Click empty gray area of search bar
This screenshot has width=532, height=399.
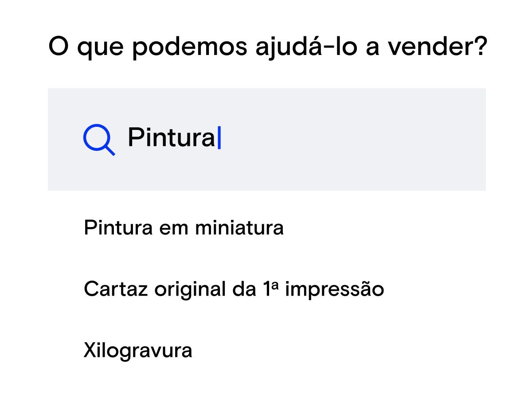[355, 139]
